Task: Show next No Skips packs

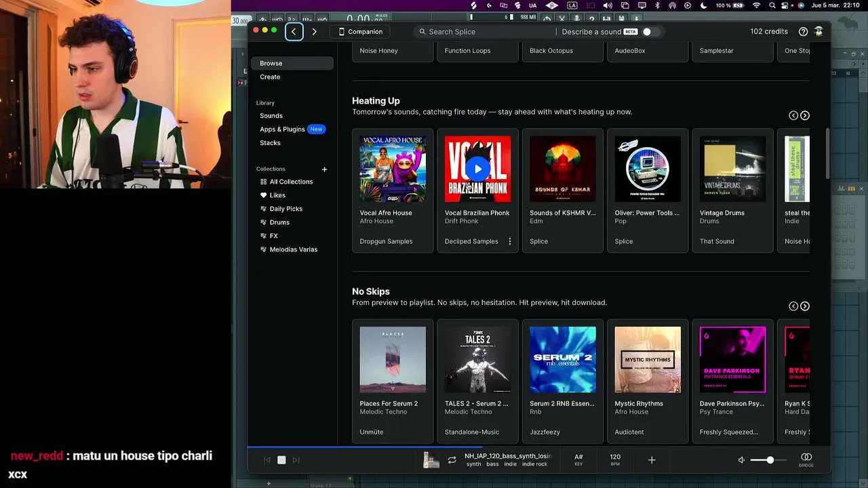Action: click(805, 306)
